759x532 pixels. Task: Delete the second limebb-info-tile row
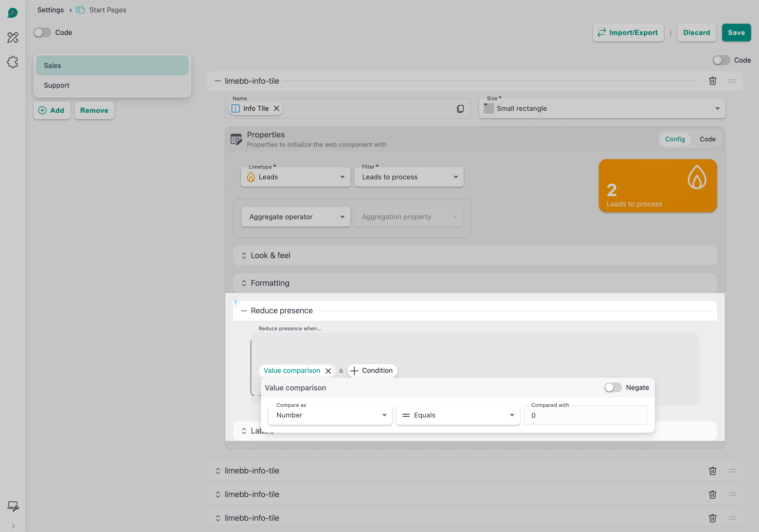click(x=712, y=471)
